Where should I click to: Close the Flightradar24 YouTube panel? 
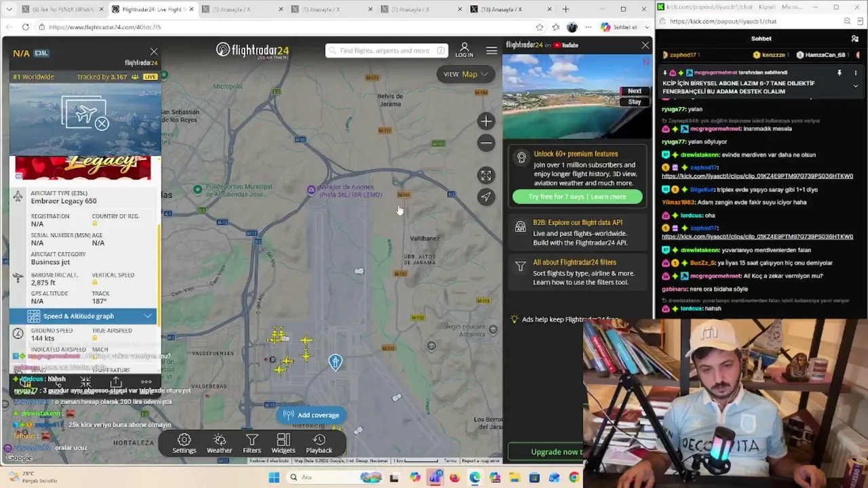pos(645,45)
